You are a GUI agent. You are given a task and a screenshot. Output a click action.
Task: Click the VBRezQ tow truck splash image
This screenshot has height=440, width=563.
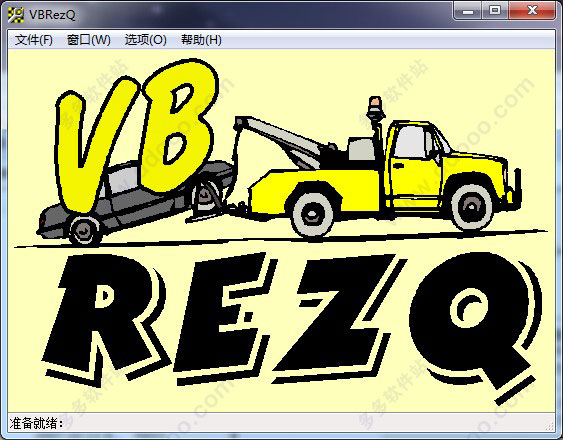coord(281,231)
